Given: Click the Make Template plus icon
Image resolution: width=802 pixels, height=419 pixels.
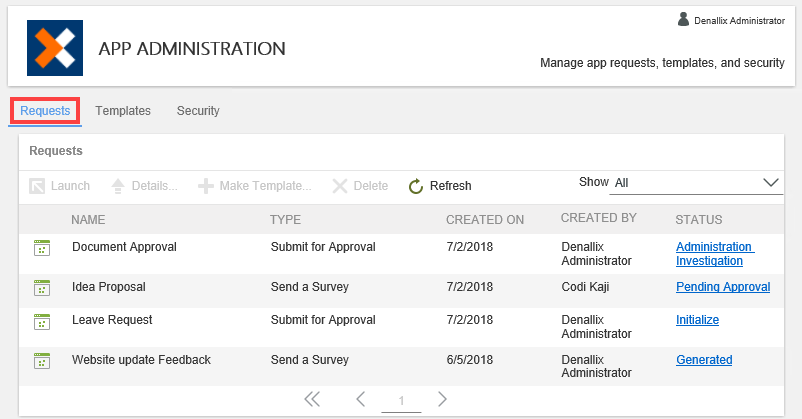Looking at the screenshot, I should pos(206,186).
